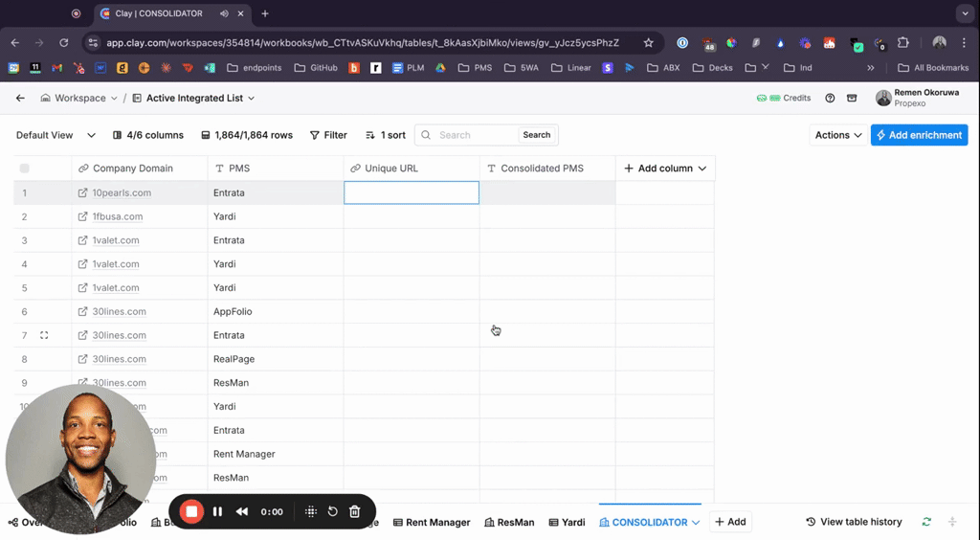
Task: Click the Add enrichment button
Action: point(919,135)
